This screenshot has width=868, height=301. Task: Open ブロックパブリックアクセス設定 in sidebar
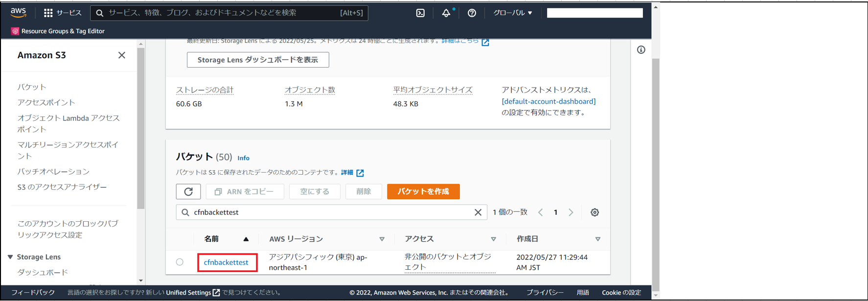click(68, 229)
